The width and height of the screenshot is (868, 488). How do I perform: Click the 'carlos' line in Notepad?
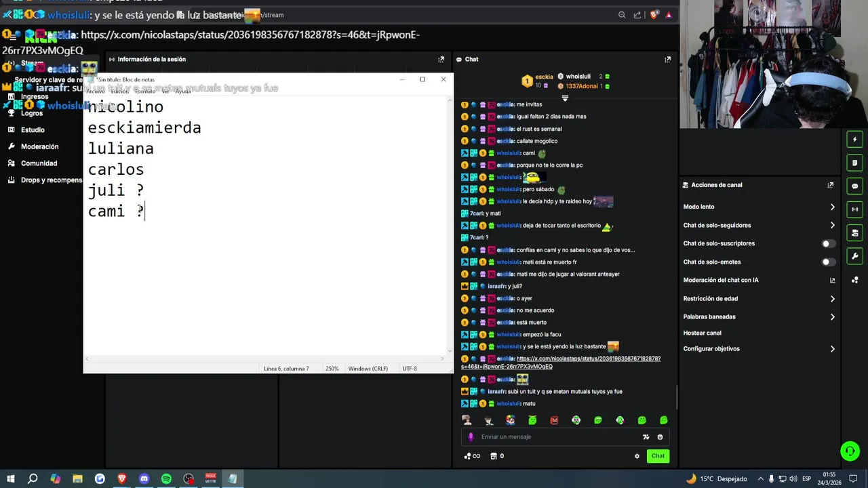click(116, 169)
